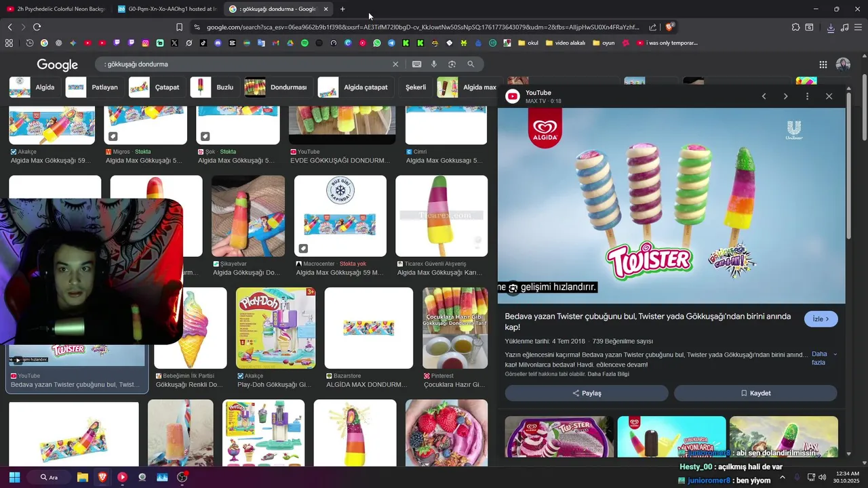Switch to 'G0-Pqm-Xn-Xo-AAOhg1' tab
The width and height of the screenshot is (868, 488).
[x=167, y=9]
